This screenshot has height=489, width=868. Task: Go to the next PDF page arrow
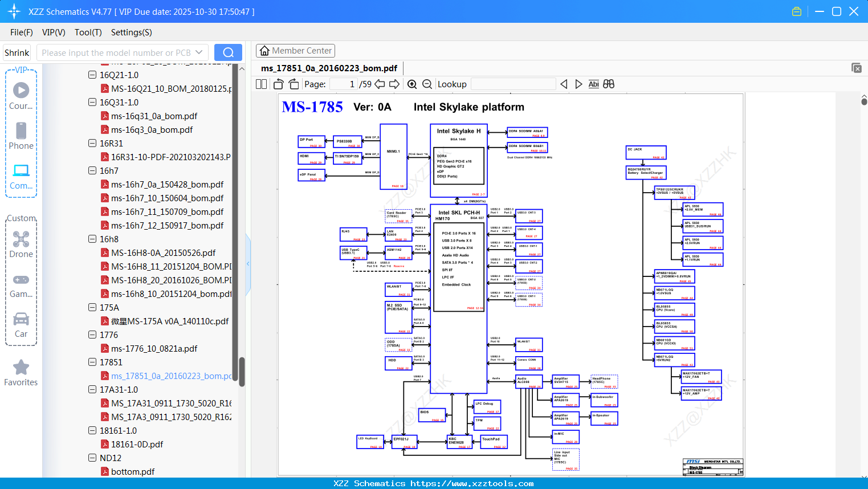coord(394,84)
